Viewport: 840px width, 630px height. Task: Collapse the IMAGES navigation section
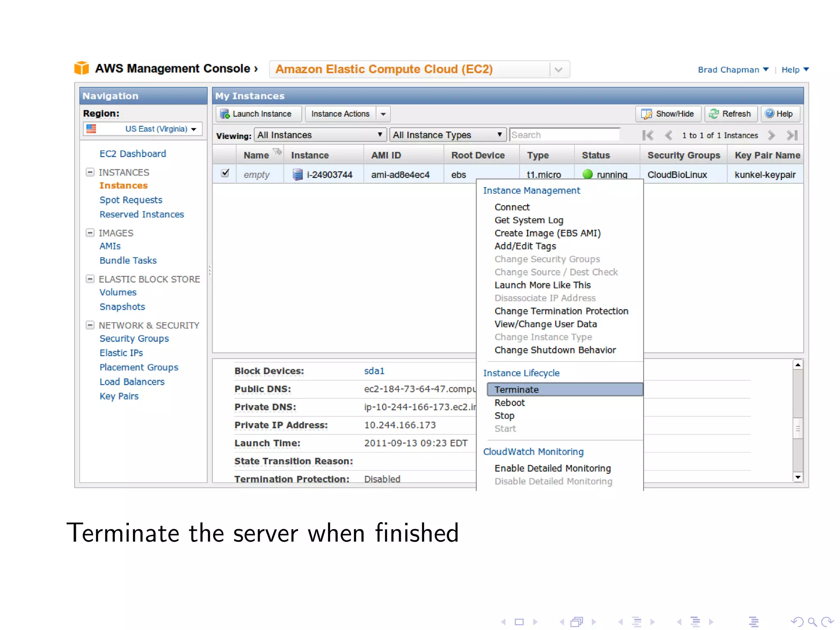coord(90,233)
